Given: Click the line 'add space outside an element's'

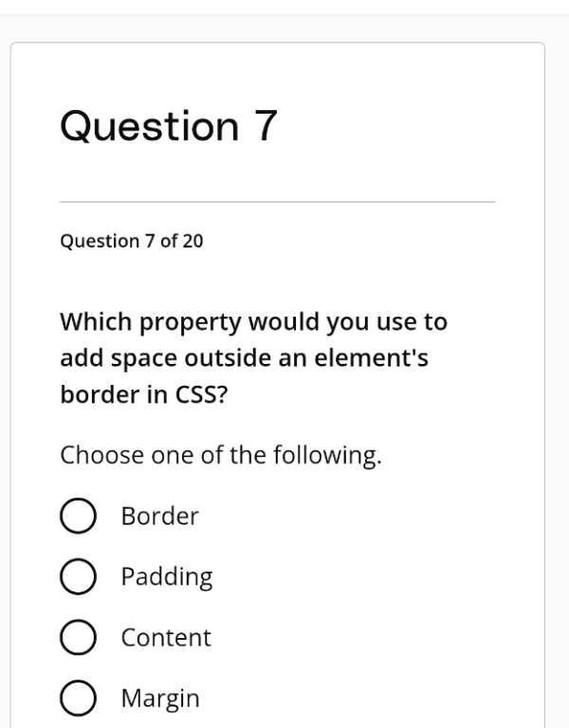Looking at the screenshot, I should coord(249,359).
